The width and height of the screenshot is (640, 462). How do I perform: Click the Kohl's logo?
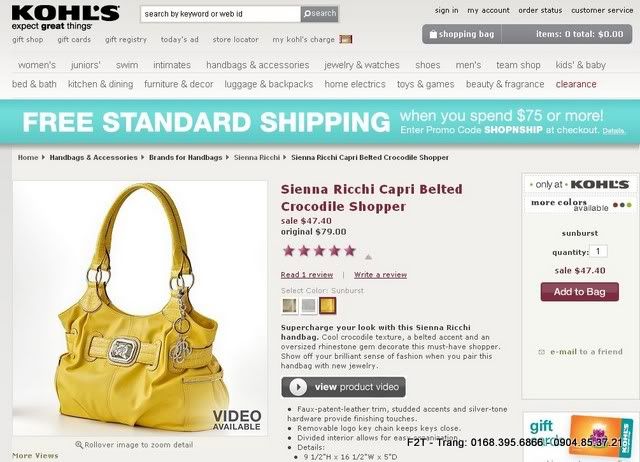click(65, 18)
